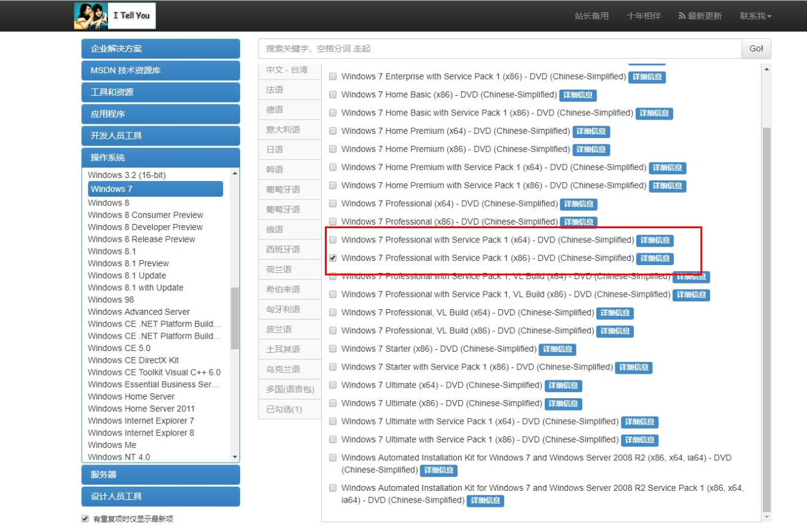This screenshot has width=807, height=532.
Task: Switch to the 法语 language tab
Action: click(x=290, y=90)
